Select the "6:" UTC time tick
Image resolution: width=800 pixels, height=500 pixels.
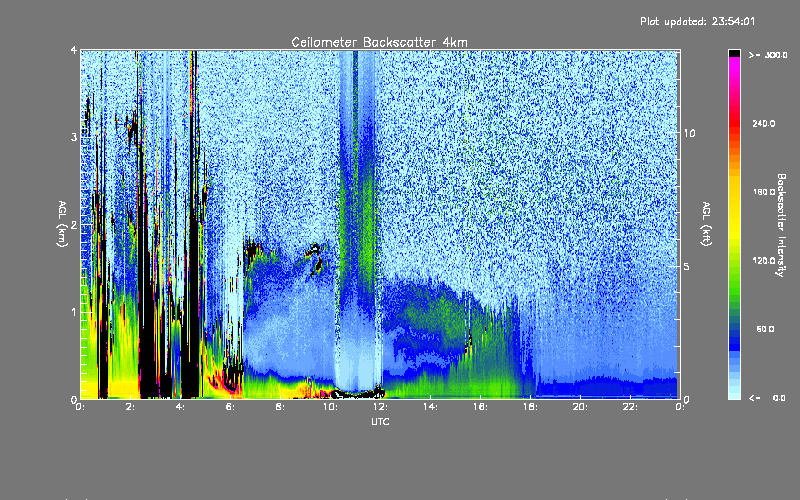pos(231,407)
